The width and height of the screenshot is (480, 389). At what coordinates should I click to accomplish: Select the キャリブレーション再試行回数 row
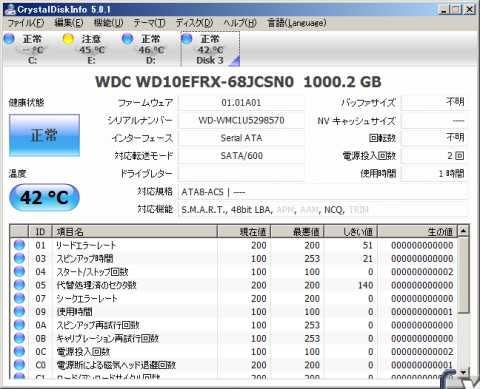coord(234,339)
